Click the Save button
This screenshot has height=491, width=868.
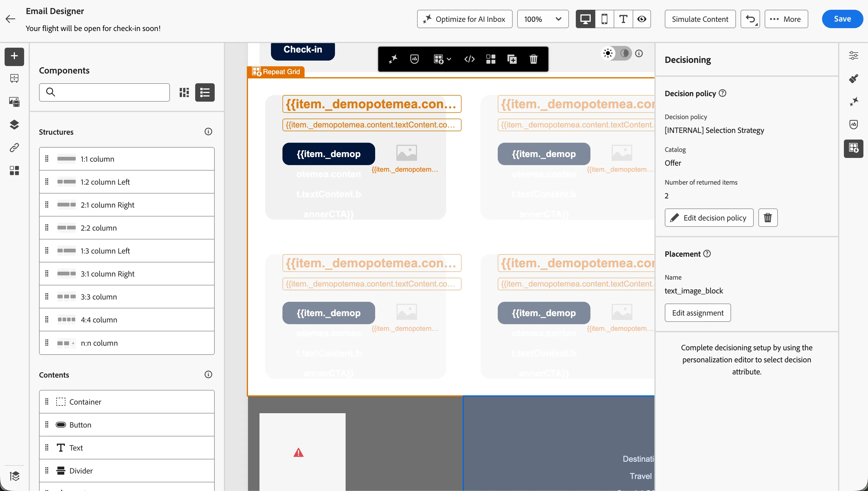pyautogui.click(x=842, y=19)
